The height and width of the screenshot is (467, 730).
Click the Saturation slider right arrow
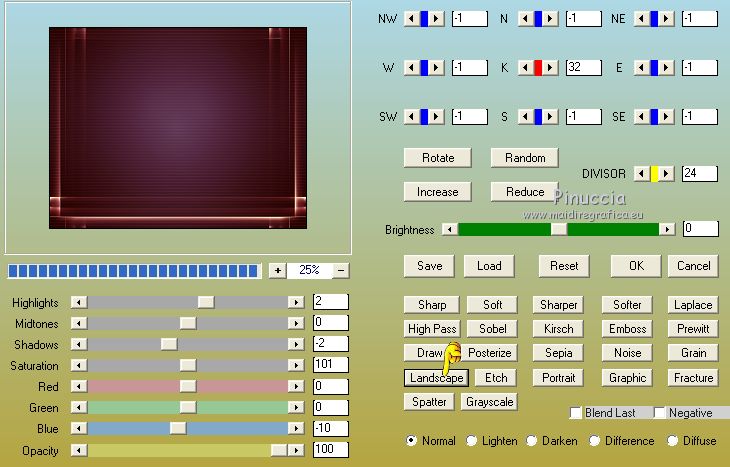[296, 365]
